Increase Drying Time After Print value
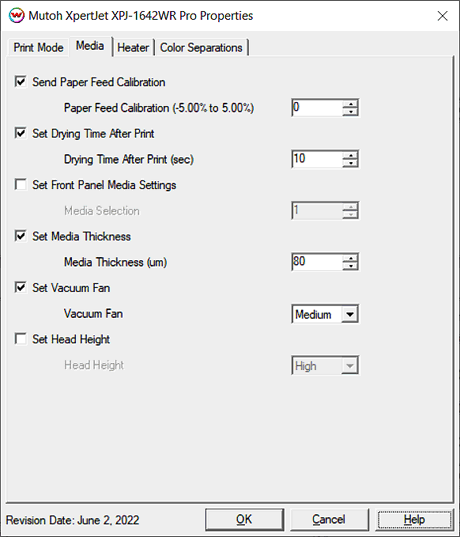The height and width of the screenshot is (537, 460). click(350, 155)
